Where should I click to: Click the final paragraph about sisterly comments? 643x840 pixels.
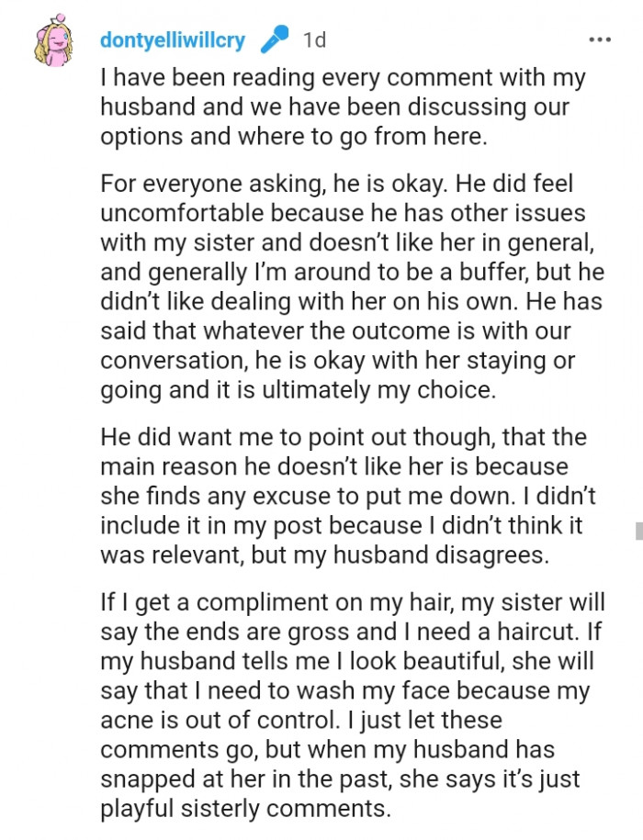click(x=349, y=705)
